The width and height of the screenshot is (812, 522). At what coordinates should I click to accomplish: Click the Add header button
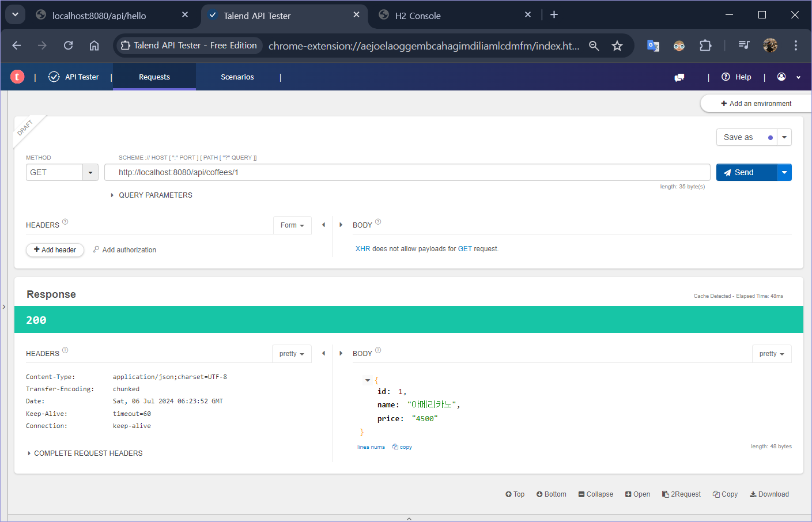pyautogui.click(x=55, y=250)
